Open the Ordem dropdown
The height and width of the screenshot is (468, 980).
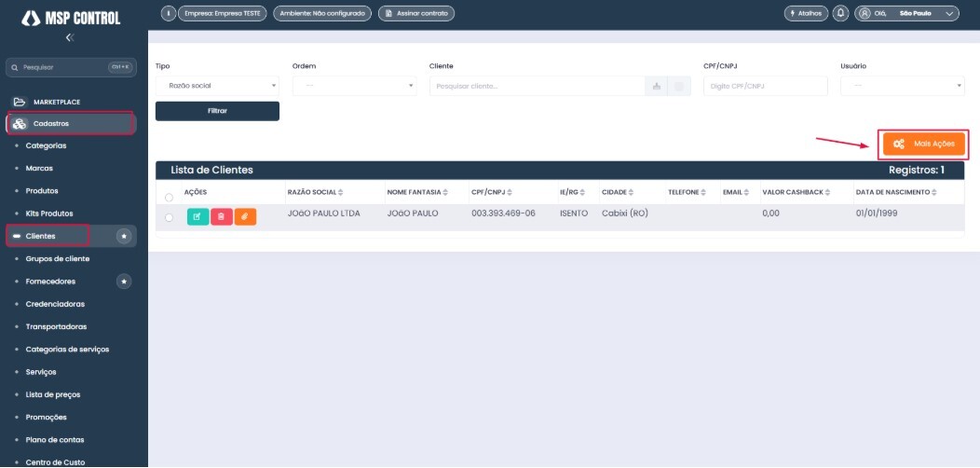coord(354,86)
